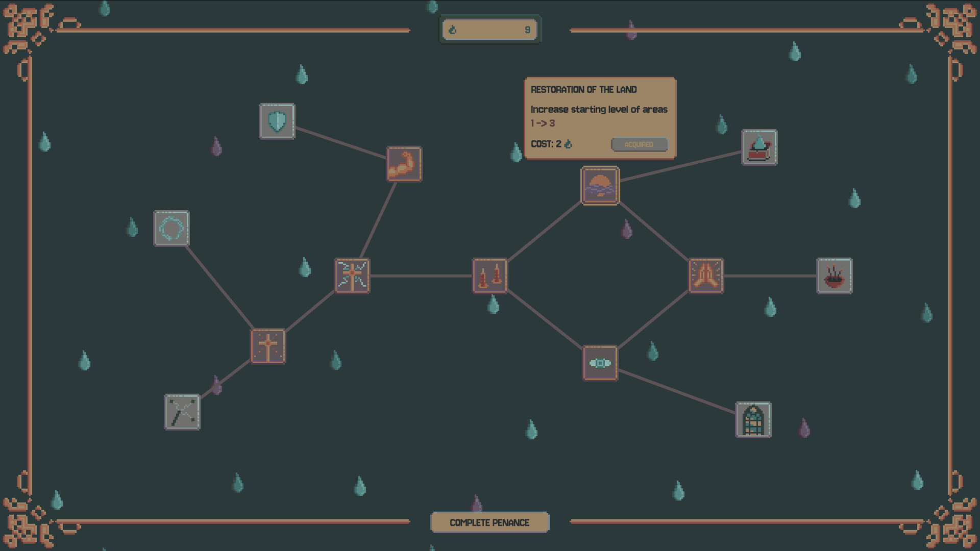Click the 1 -> 3 upgrade text
The image size is (980, 551).
543,123
